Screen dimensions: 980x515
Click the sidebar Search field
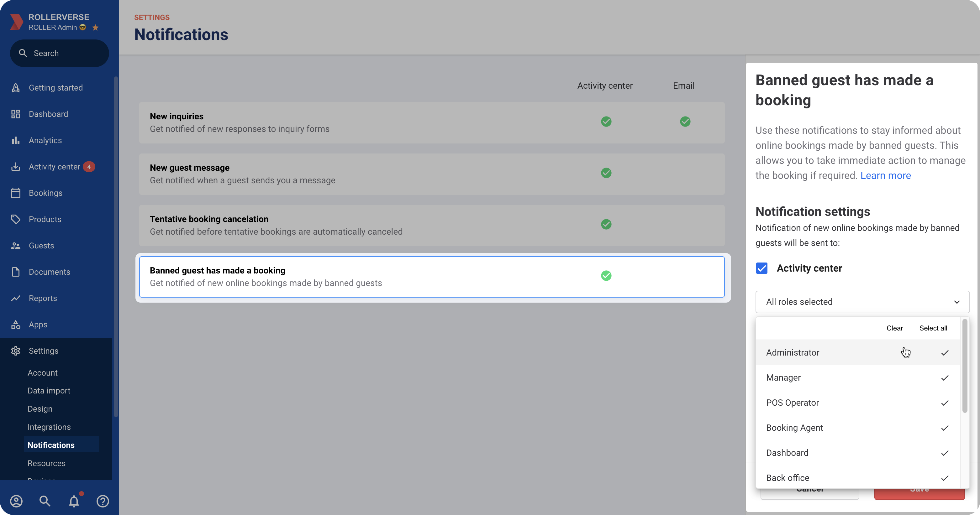(59, 53)
